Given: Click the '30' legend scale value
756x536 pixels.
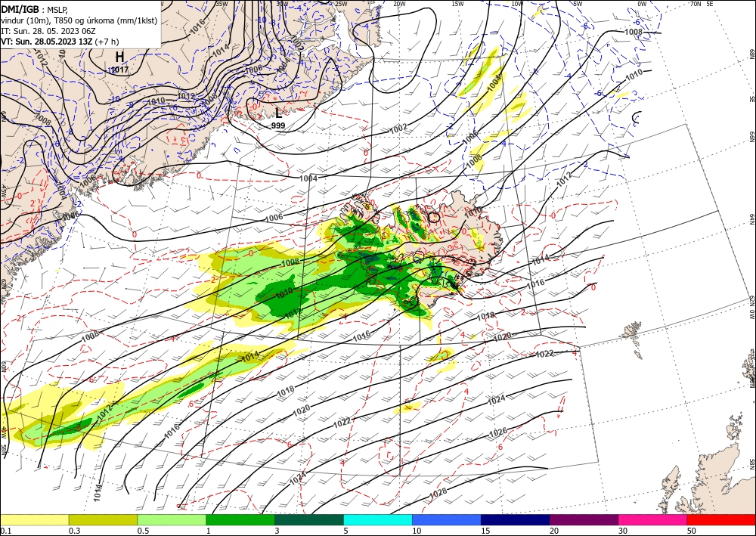Looking at the screenshot, I should pos(623,531).
